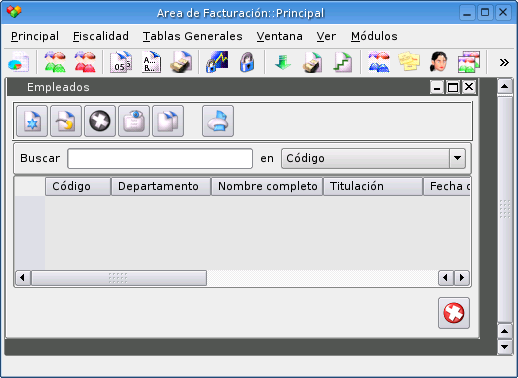Open the Principal menu
The width and height of the screenshot is (518, 378).
pos(35,36)
